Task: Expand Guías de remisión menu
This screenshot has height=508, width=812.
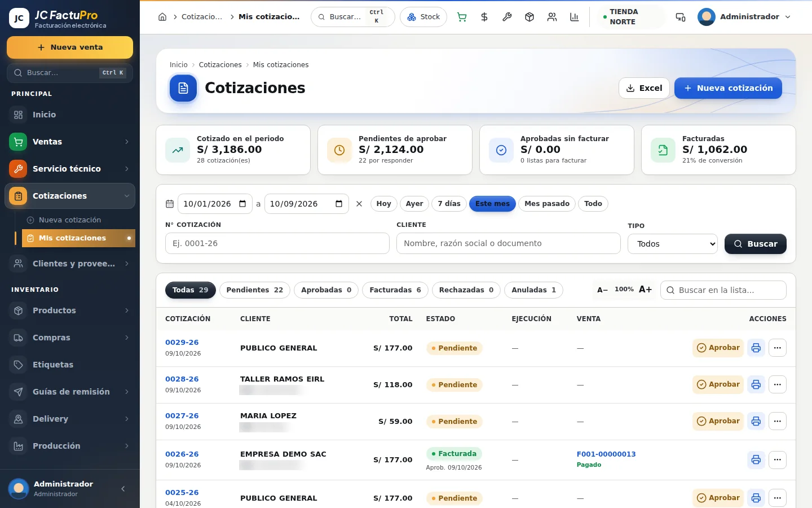Action: [70, 392]
